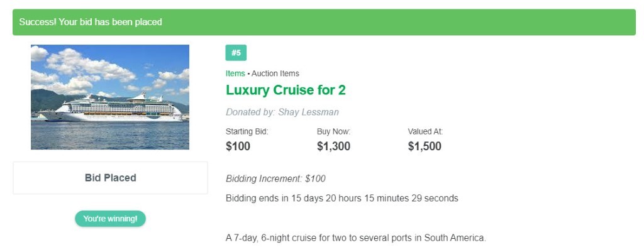Click the 7-day cruise description text
Viewport: 644px width, 252px height.
coord(356,238)
